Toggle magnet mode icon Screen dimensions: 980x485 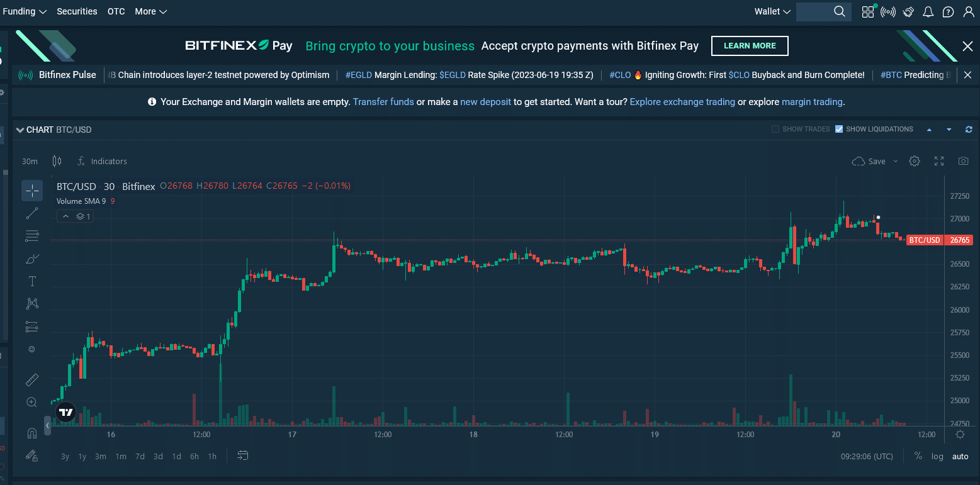(x=32, y=433)
